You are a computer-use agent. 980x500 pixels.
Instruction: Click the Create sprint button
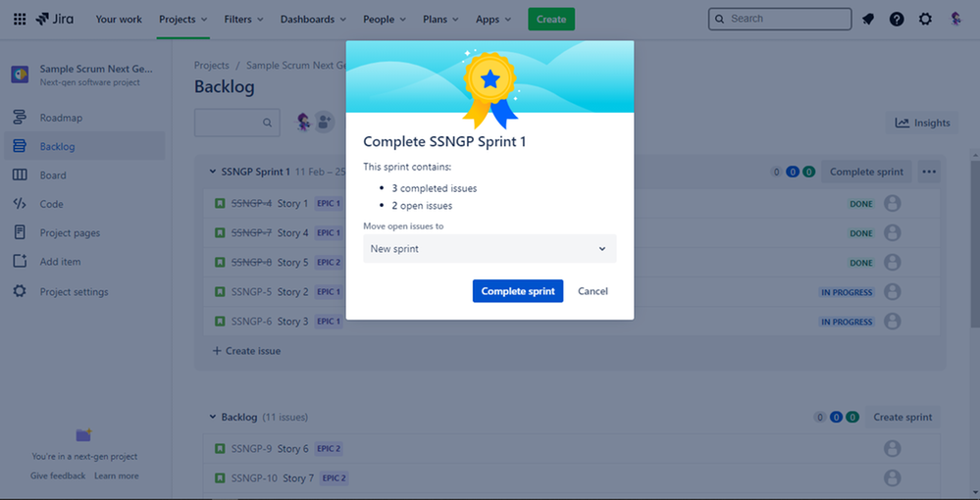pos(903,417)
